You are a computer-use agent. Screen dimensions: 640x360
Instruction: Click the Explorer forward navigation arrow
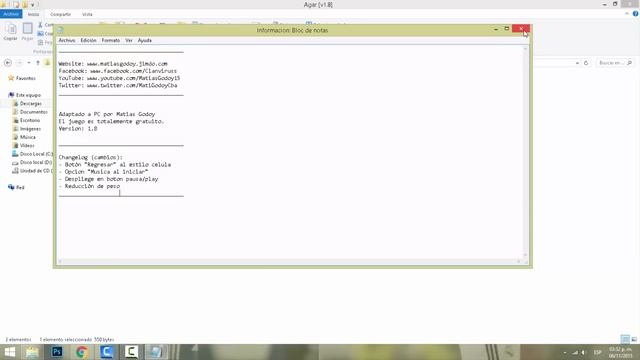coord(19,63)
